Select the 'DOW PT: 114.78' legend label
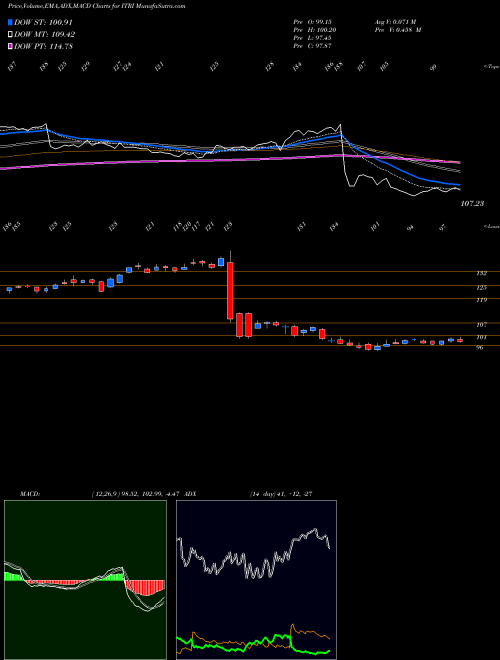This screenshot has width=500, height=660. [43, 46]
